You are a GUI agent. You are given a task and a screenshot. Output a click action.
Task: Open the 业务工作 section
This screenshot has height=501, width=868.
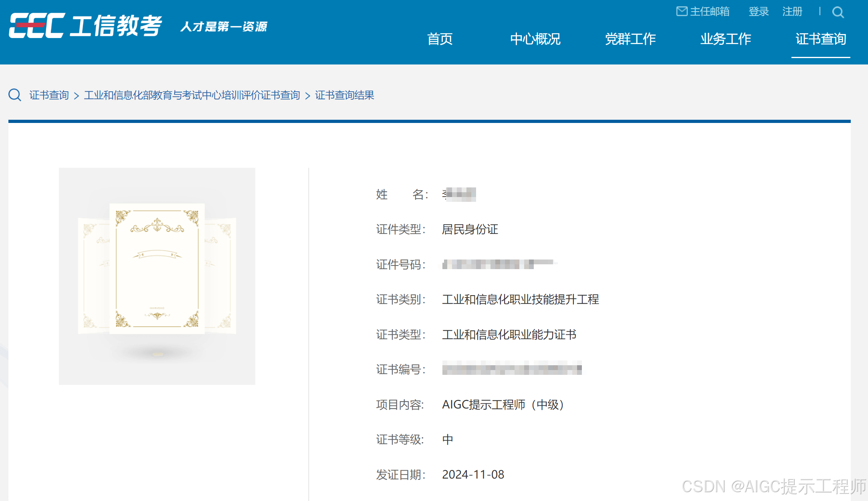pyautogui.click(x=726, y=39)
